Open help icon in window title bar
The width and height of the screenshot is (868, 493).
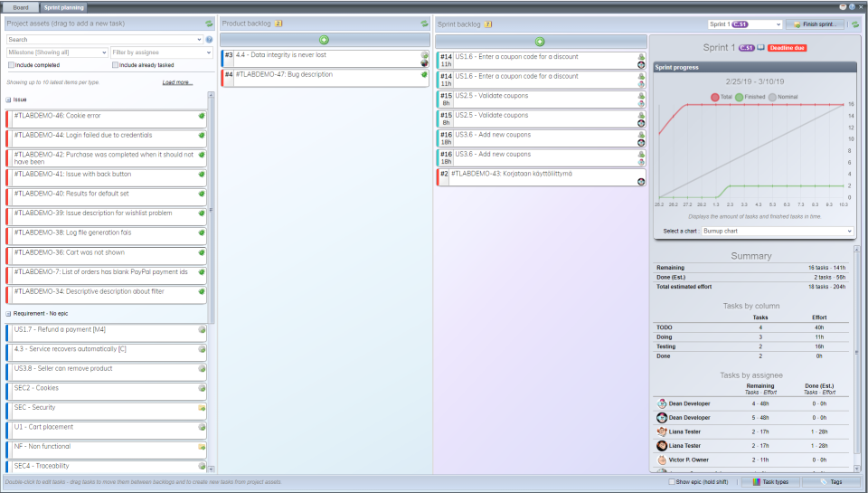[852, 6]
